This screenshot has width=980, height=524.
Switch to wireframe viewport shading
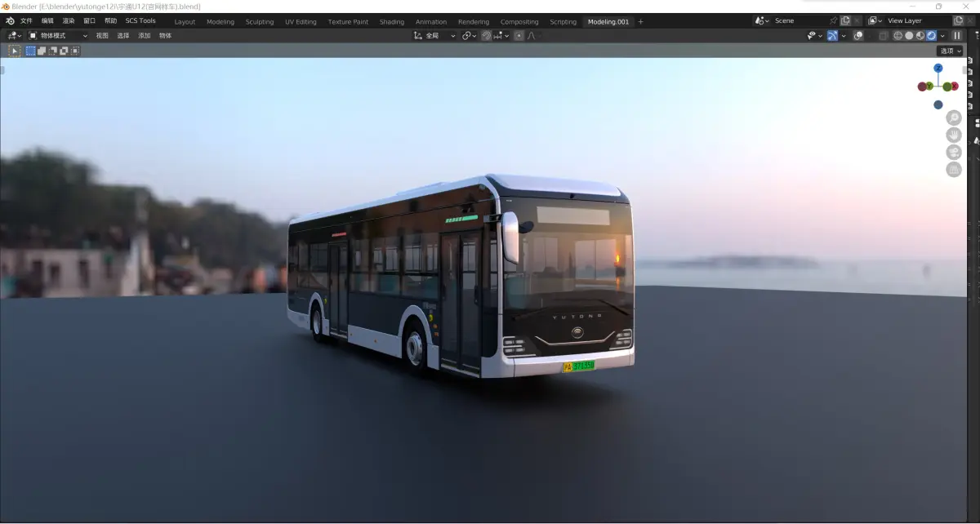898,36
